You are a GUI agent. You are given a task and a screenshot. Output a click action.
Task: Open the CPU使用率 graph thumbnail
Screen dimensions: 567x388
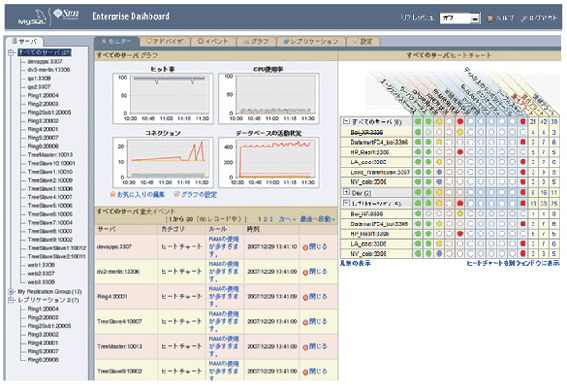pyautogui.click(x=269, y=98)
